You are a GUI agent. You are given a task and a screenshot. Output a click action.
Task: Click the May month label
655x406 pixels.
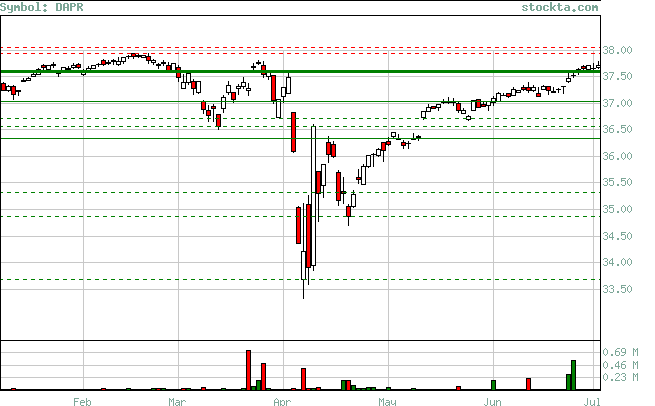click(x=387, y=401)
